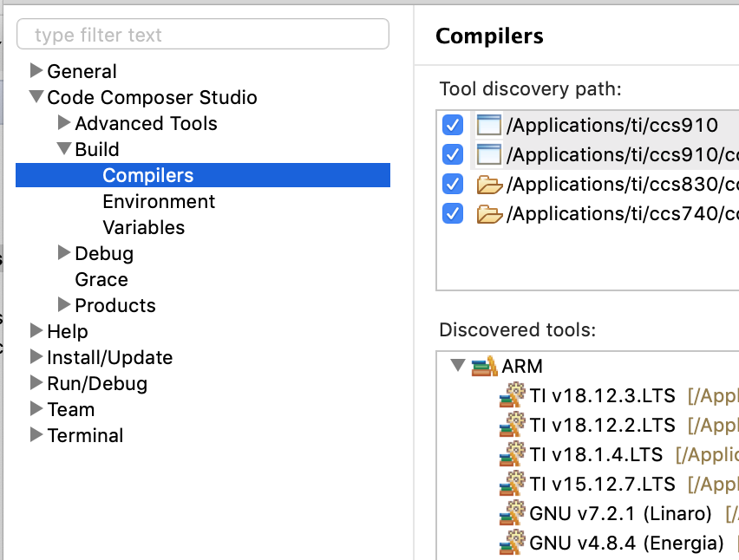The image size is (739, 560).
Task: Select the Advanced Tools label
Action: pyautogui.click(x=146, y=123)
